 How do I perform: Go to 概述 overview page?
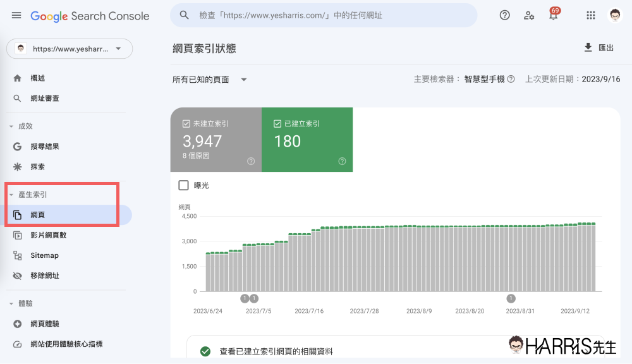(37, 78)
